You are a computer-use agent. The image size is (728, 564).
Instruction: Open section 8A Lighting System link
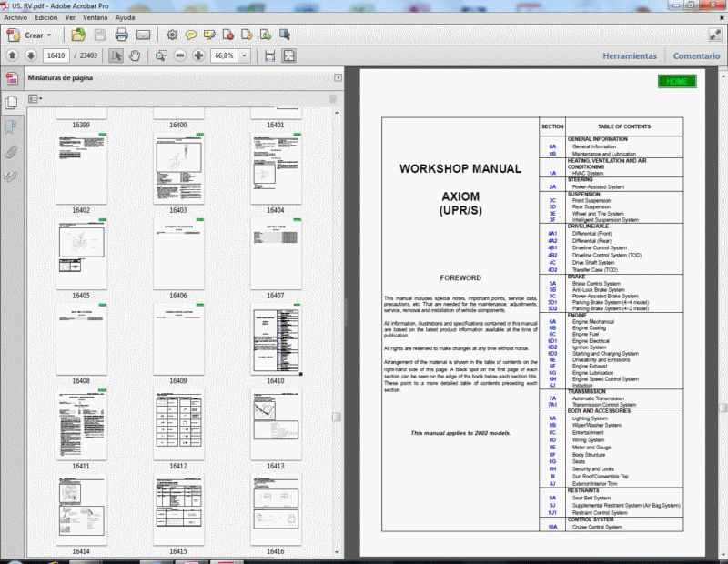pos(552,418)
